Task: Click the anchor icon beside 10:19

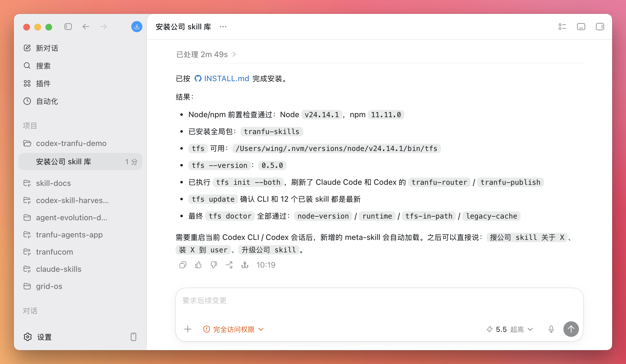Action: tap(245, 265)
